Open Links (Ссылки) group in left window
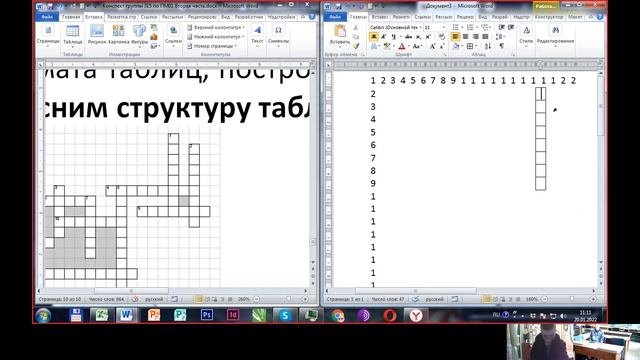Viewport: 640px width, 360px height. [x=173, y=35]
